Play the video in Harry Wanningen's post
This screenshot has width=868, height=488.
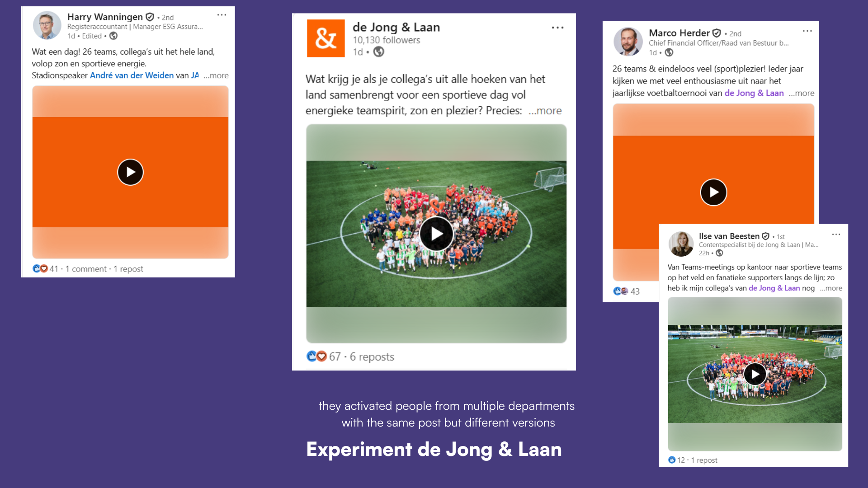click(x=130, y=172)
